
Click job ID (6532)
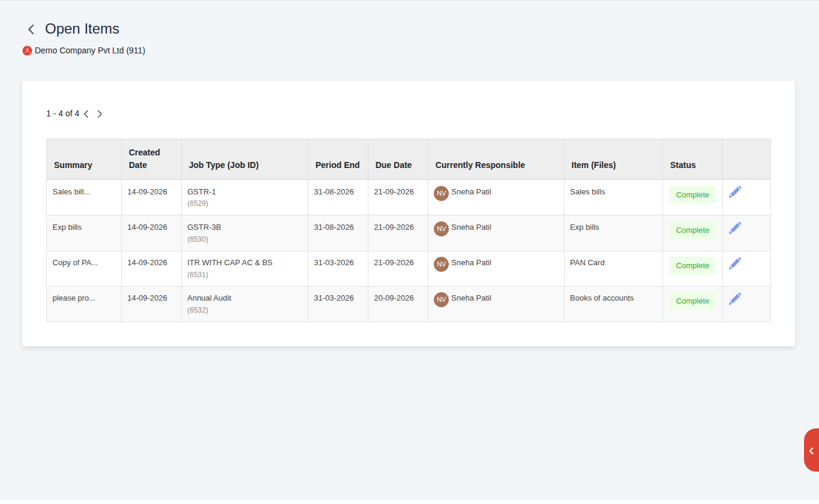(x=198, y=310)
